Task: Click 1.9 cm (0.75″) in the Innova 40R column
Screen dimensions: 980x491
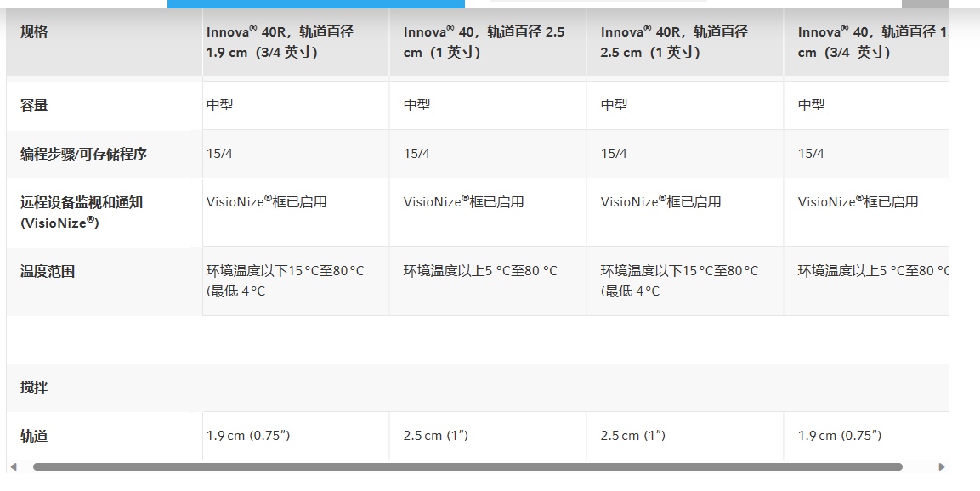Action: pos(248,436)
